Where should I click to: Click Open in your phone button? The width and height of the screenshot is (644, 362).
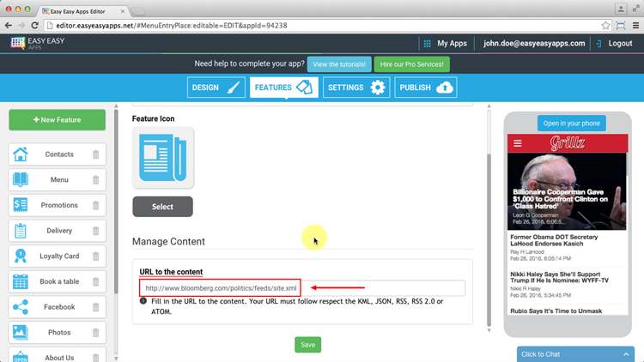(x=571, y=124)
